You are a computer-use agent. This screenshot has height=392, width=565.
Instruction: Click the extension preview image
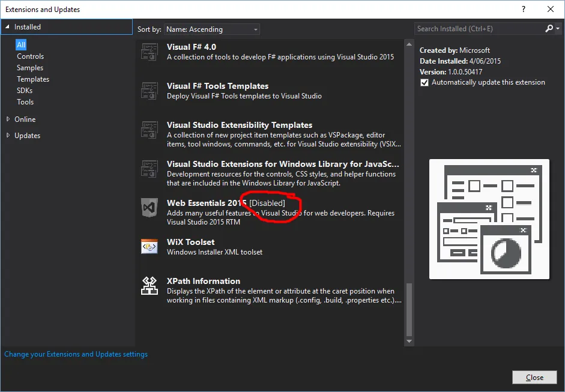(489, 219)
